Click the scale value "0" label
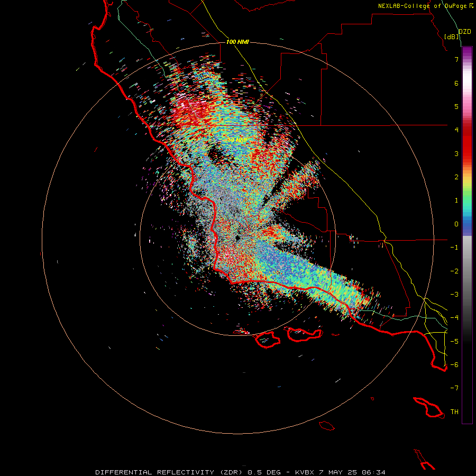This screenshot has width=476, height=476. tap(456, 224)
